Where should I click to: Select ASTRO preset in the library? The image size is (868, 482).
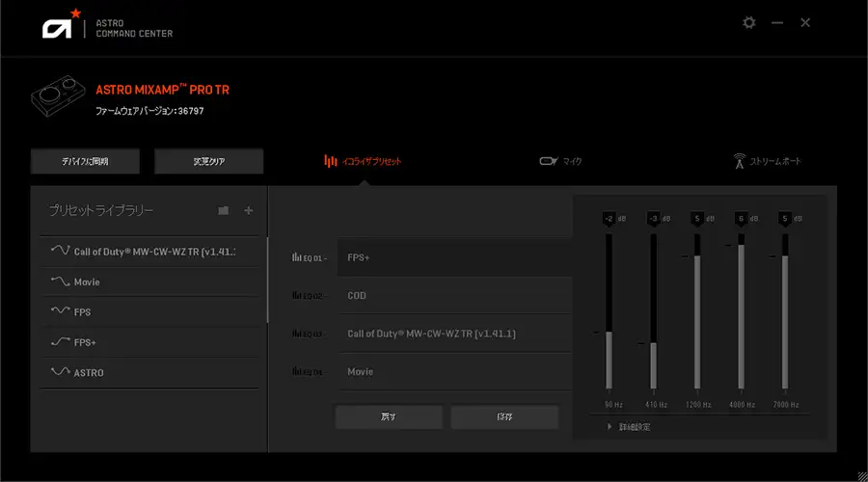[x=149, y=372]
